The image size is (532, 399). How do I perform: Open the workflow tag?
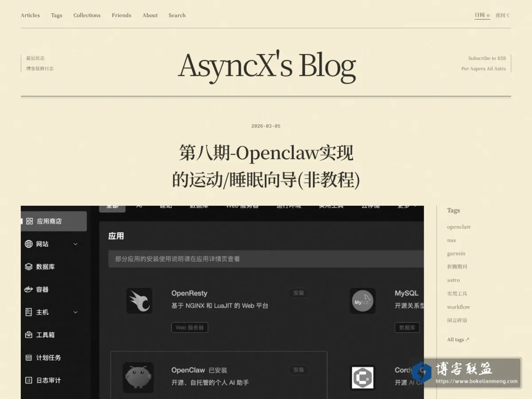[x=458, y=307]
